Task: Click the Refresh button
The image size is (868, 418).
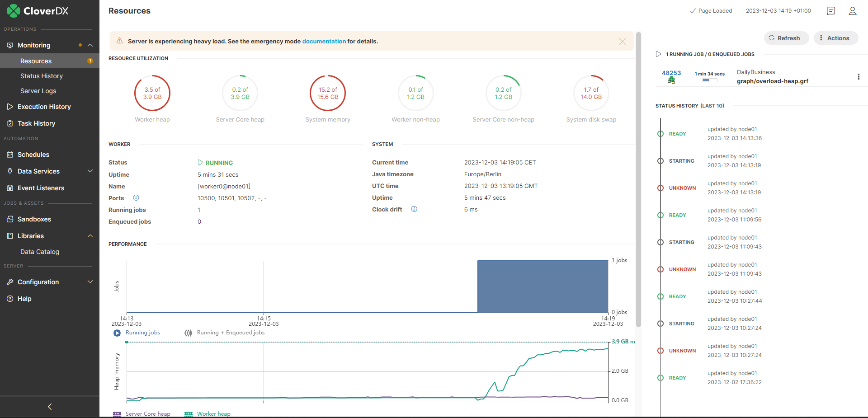Action: 784,38
